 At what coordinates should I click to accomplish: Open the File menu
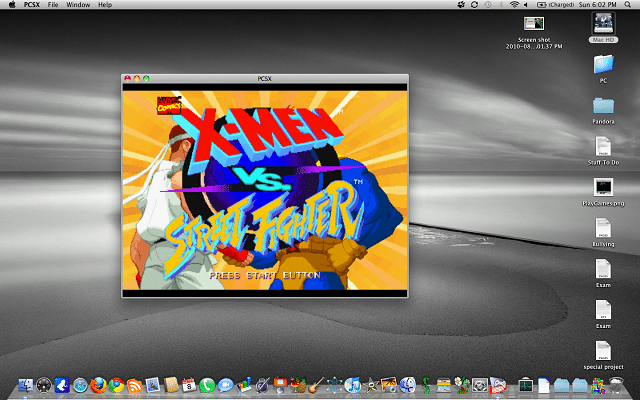[53, 5]
